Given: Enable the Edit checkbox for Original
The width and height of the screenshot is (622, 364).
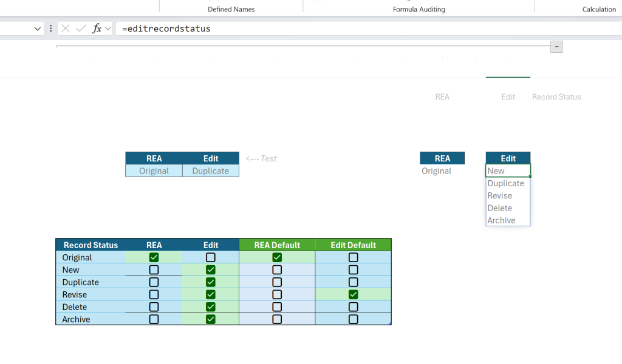Looking at the screenshot, I should [x=211, y=257].
